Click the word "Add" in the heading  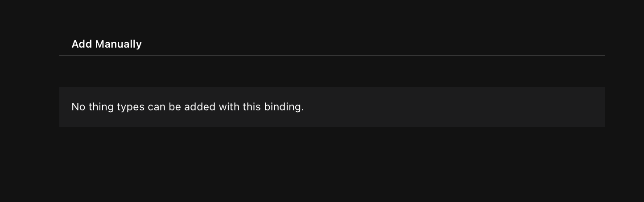pyautogui.click(x=82, y=44)
